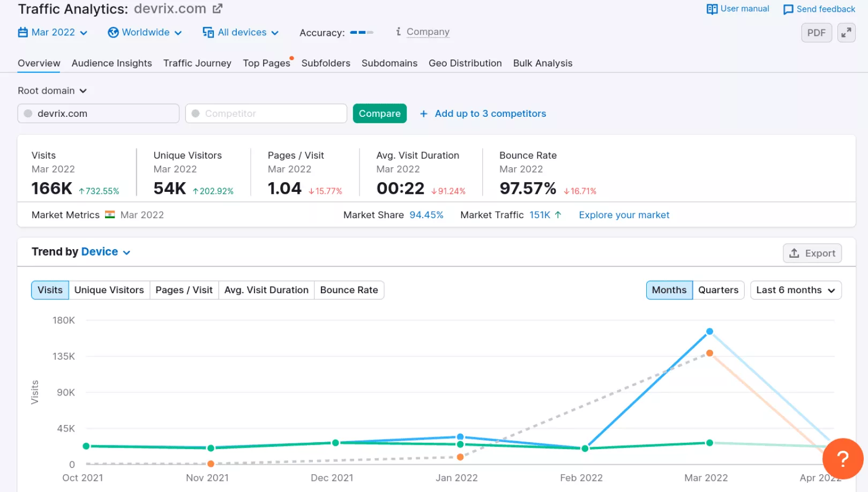Switch chart to Quarters view
Image resolution: width=868 pixels, height=492 pixels.
pyautogui.click(x=718, y=290)
